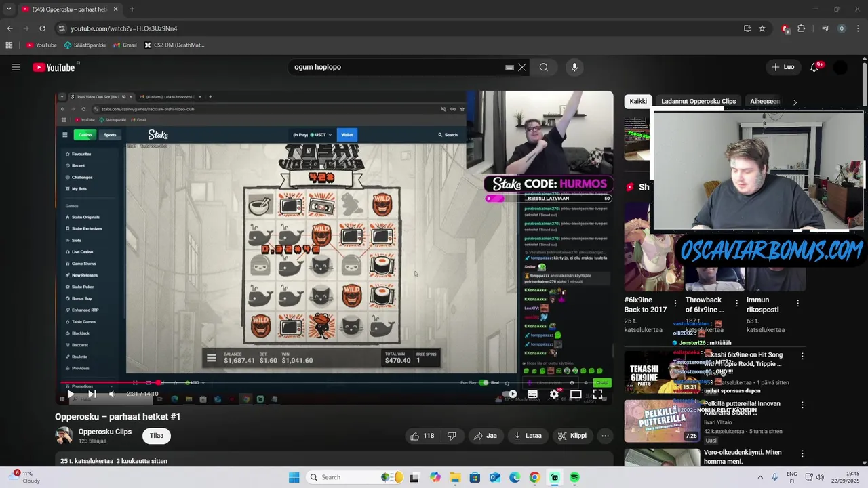Subscribe with the Tilaa button
This screenshot has height=488, width=868.
[157, 436]
